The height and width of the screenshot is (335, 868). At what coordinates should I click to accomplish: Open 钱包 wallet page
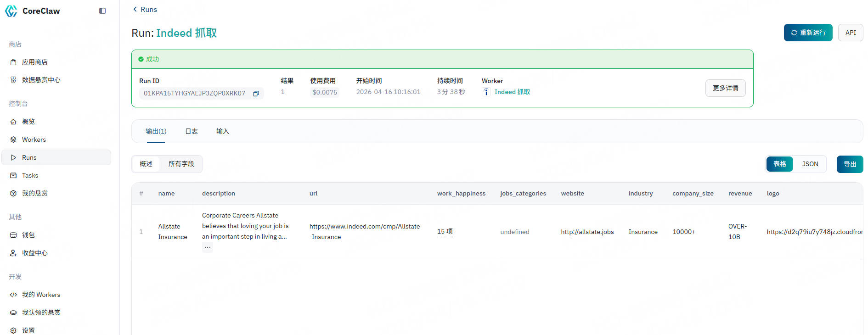(x=28, y=235)
